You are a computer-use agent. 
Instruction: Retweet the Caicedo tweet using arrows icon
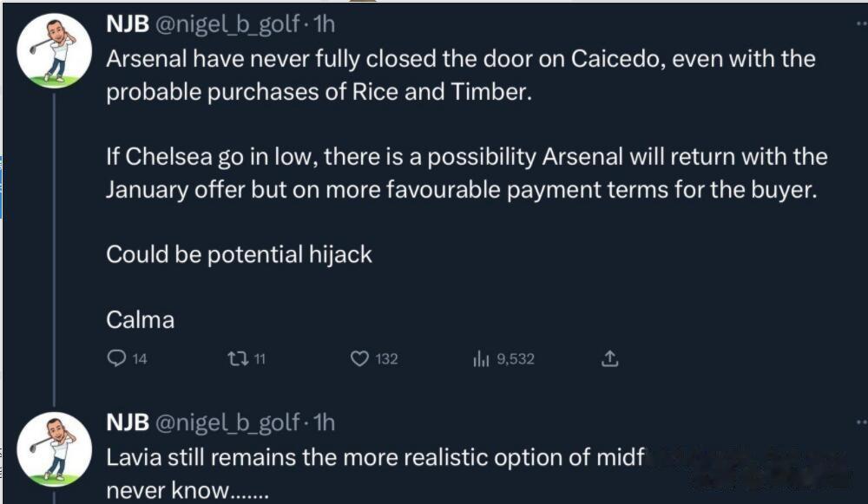click(x=238, y=359)
